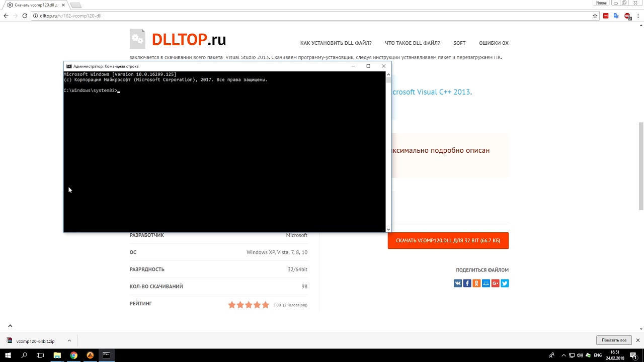
Task: Go back with Chrome's back arrow
Action: point(6,16)
